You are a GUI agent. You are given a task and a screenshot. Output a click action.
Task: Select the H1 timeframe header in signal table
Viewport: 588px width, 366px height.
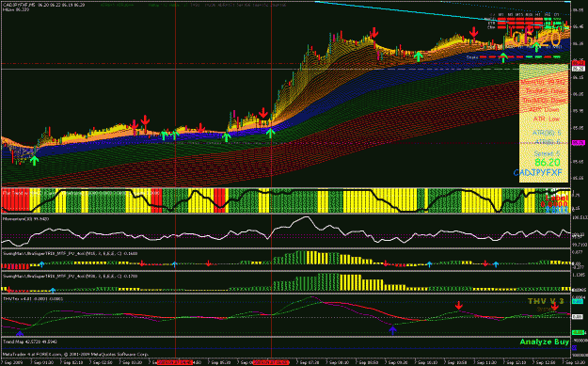pyautogui.click(x=538, y=15)
